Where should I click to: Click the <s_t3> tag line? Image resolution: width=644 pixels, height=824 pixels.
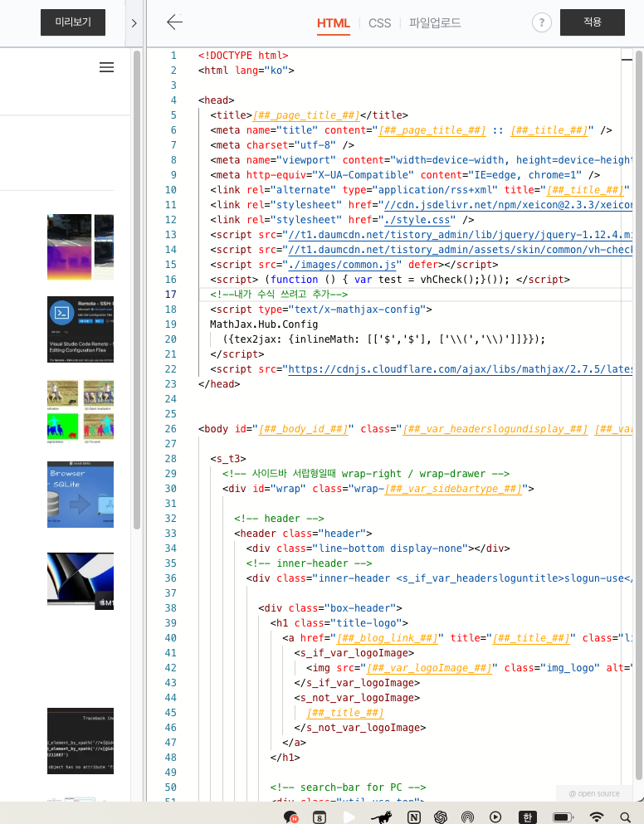tap(228, 459)
